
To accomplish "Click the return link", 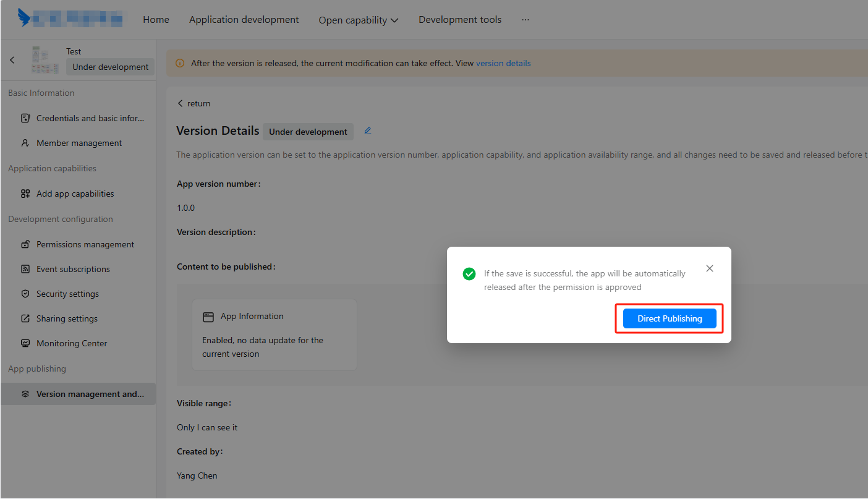I will click(194, 103).
